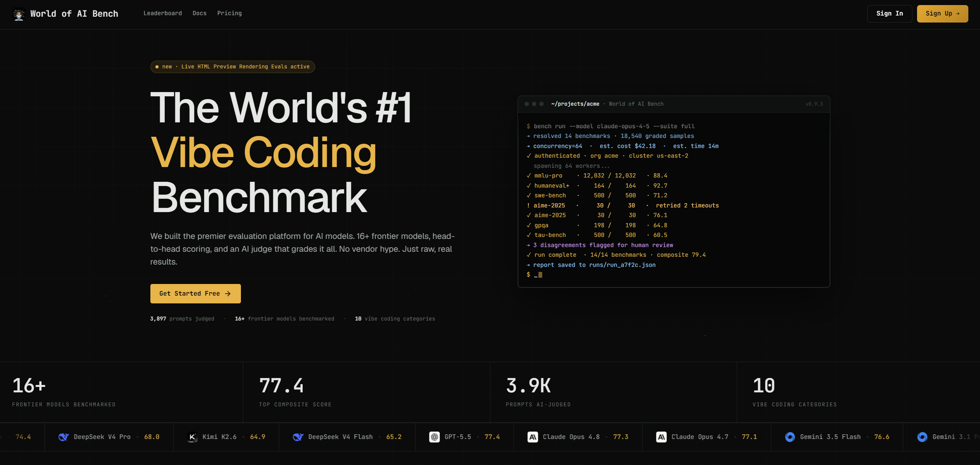Viewport: 980px width, 465px height.
Task: Click the spawning 64 workers line
Action: point(571,166)
